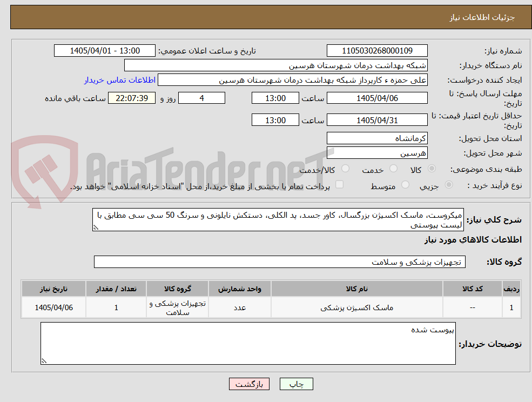Click the ردیف column header
The width and height of the screenshot is (532, 402).
(x=511, y=289)
